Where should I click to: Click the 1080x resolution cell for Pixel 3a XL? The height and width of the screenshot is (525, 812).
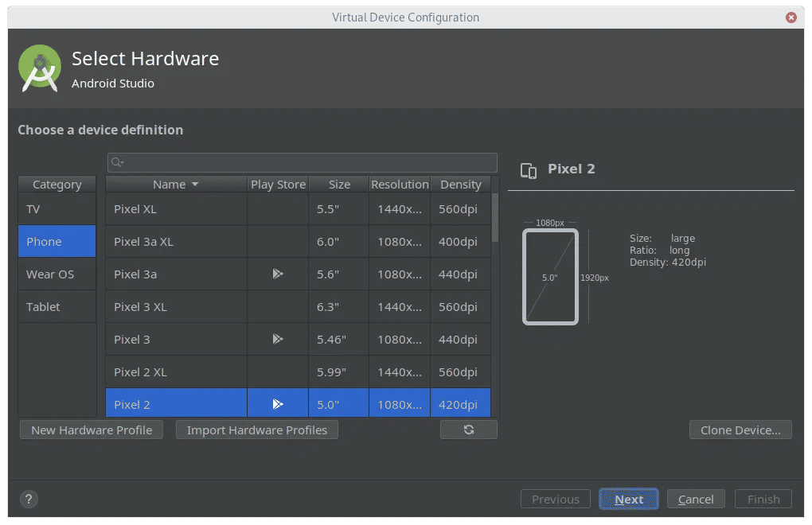click(x=400, y=242)
